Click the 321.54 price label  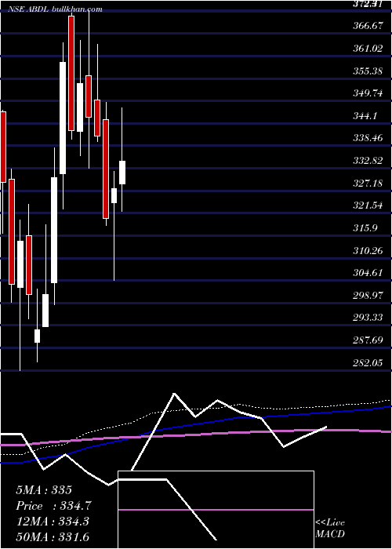coord(367,205)
